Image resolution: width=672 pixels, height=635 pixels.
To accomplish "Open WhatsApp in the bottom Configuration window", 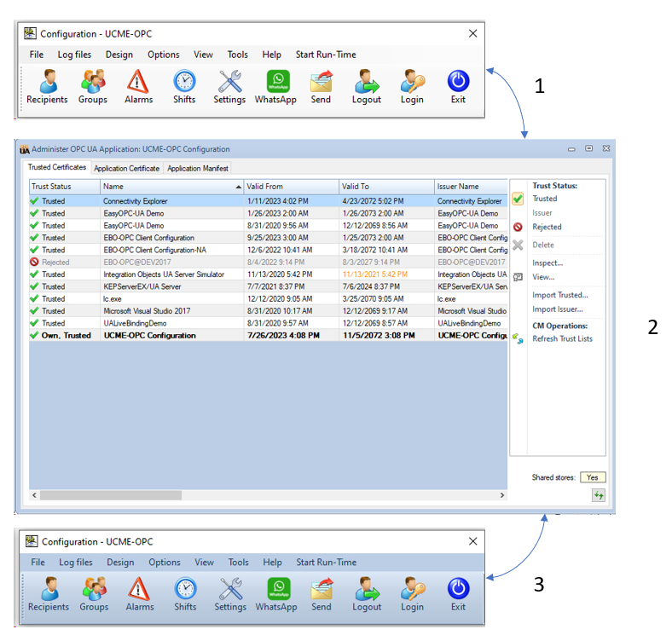I will click(276, 594).
